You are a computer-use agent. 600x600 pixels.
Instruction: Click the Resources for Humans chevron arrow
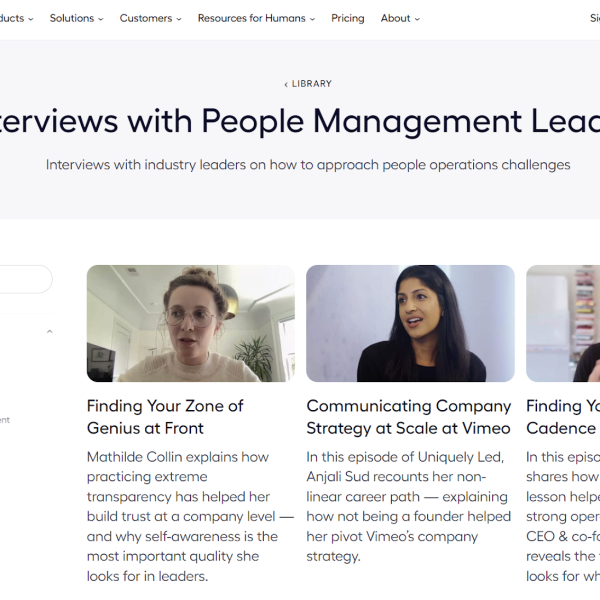tap(312, 19)
